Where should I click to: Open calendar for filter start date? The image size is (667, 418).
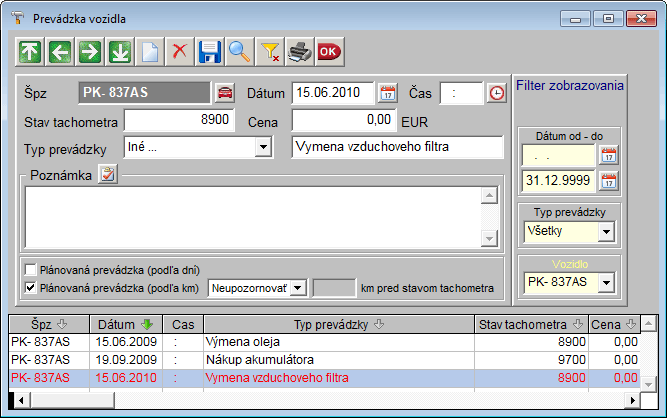point(609,155)
